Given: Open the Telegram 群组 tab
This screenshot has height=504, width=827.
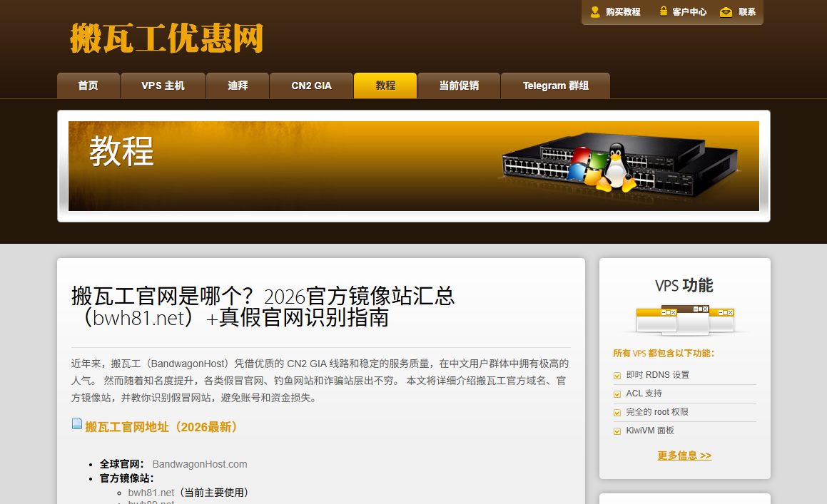Looking at the screenshot, I should (555, 86).
